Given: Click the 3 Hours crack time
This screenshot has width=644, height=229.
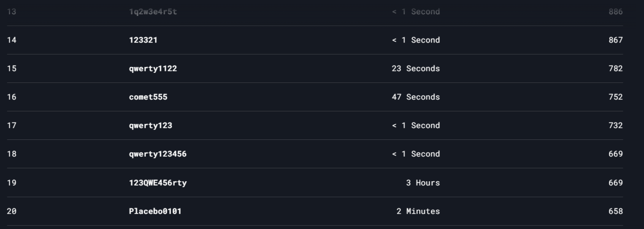Looking at the screenshot, I should [423, 183].
